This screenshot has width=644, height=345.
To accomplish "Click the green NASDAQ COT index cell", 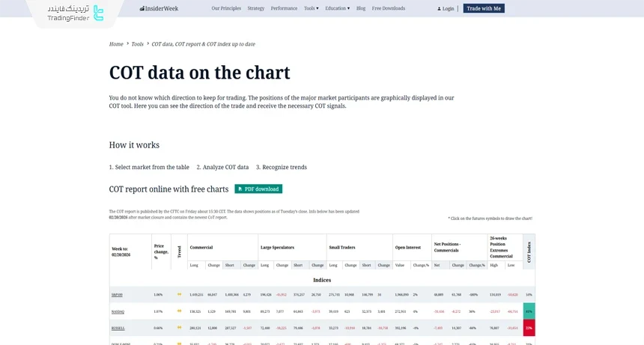I will pos(529,311).
